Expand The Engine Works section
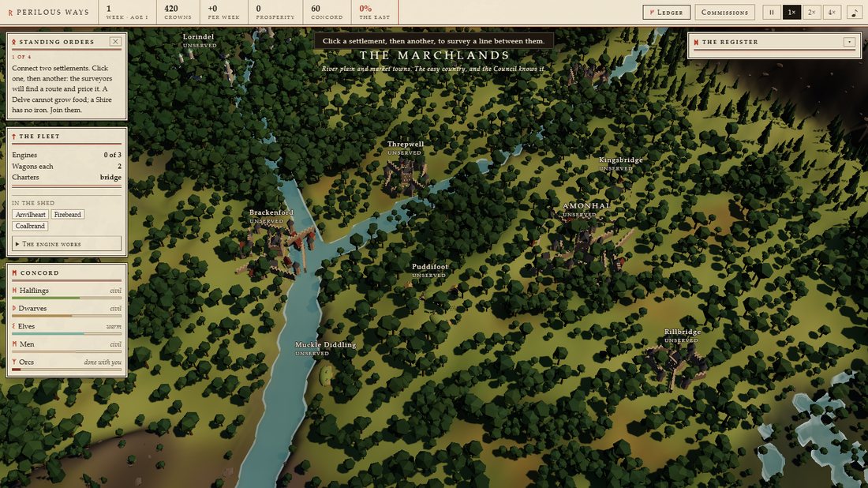This screenshot has width=868, height=488. (x=66, y=244)
